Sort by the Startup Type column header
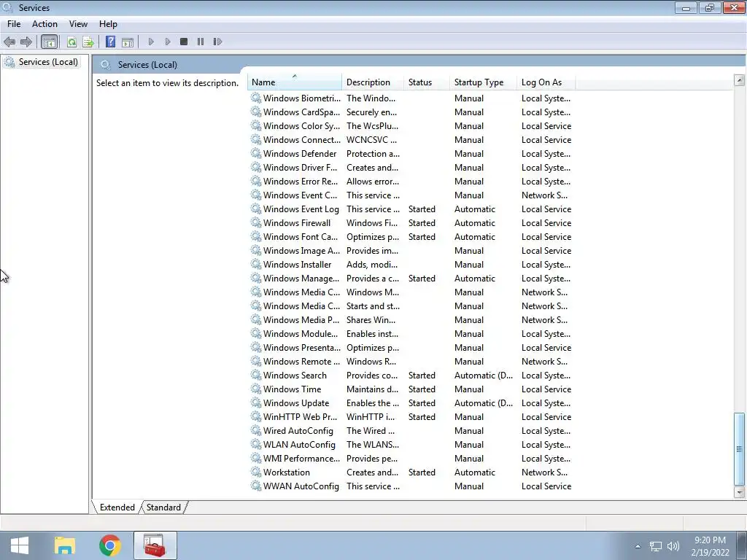The width and height of the screenshot is (747, 560). click(483, 82)
